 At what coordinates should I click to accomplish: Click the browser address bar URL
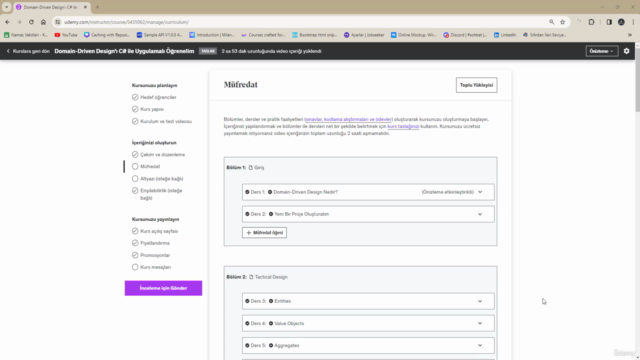click(x=127, y=22)
